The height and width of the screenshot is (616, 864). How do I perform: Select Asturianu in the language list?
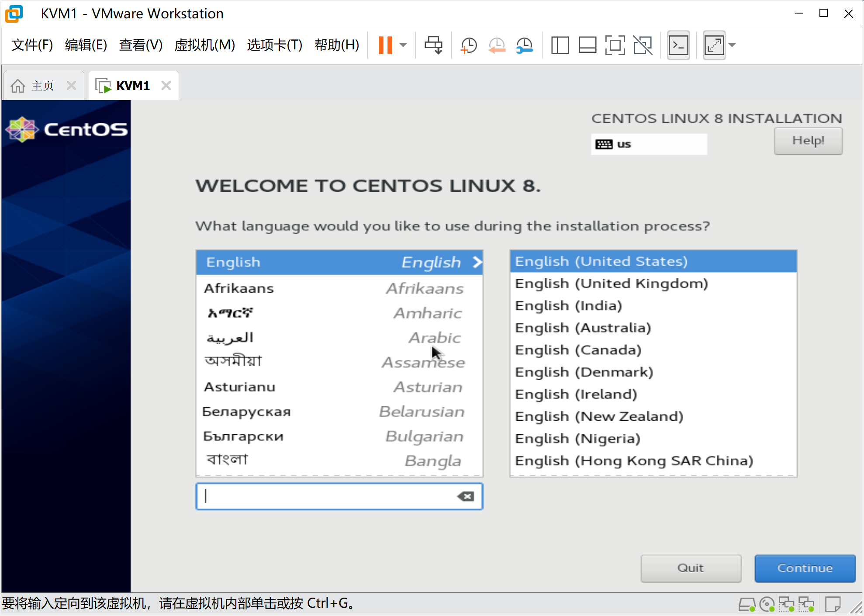(339, 387)
